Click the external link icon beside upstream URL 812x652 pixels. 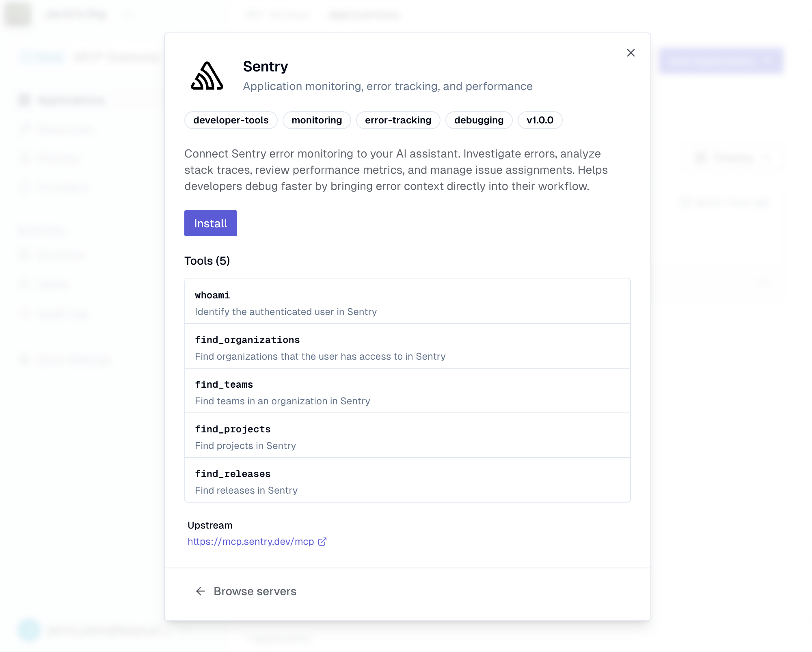click(322, 542)
